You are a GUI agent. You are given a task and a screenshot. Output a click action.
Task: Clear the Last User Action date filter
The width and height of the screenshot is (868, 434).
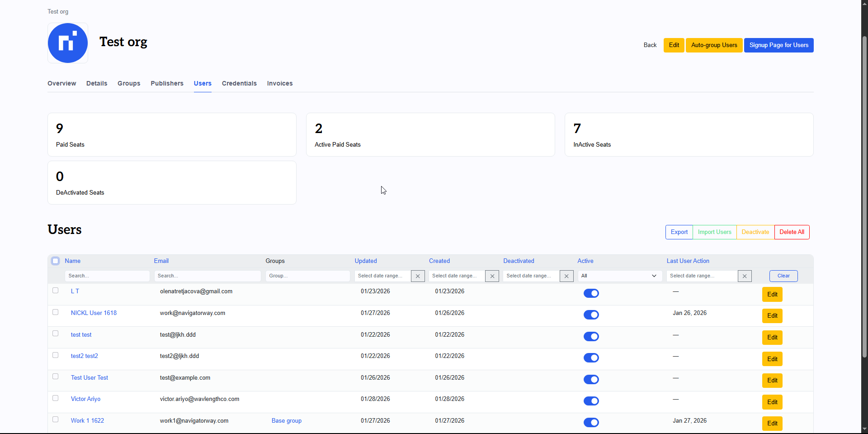[x=745, y=276]
